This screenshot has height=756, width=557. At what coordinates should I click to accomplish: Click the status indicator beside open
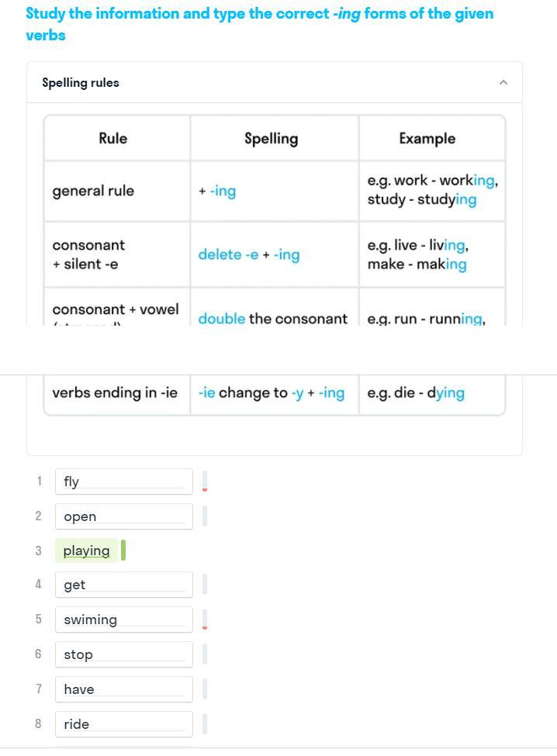(205, 516)
